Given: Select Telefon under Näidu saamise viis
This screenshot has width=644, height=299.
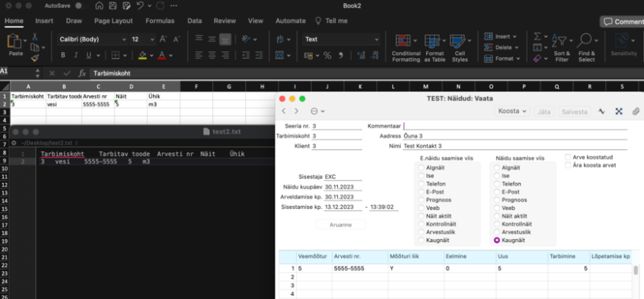Looking at the screenshot, I should coord(497,184).
